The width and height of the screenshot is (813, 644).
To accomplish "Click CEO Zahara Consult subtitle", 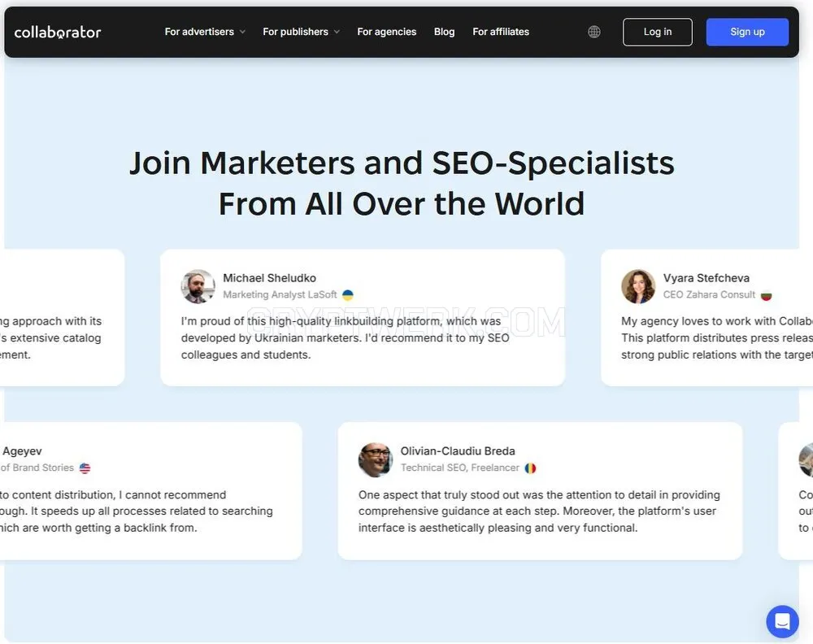I will coord(709,294).
